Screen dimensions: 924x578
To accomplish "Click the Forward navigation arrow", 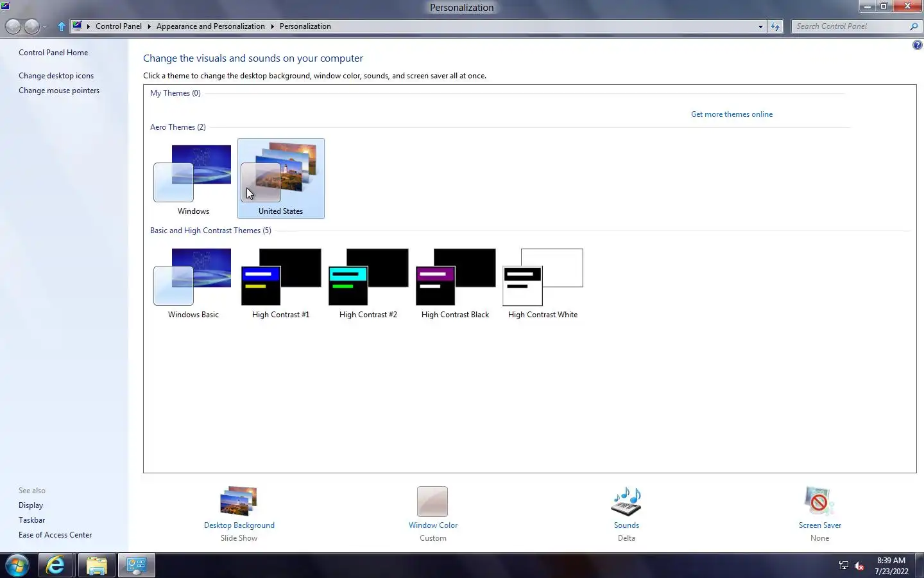I will 31,26.
